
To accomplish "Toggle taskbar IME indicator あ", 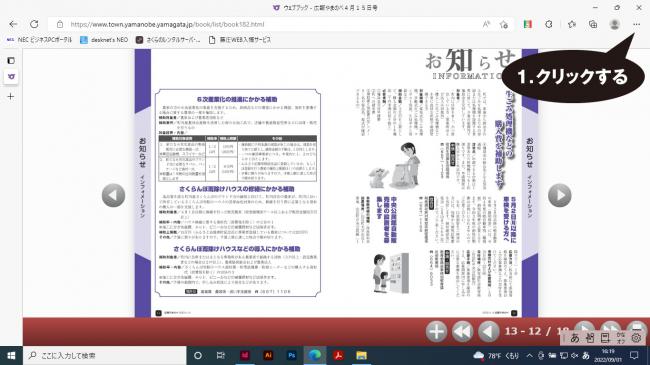I will [585, 355].
